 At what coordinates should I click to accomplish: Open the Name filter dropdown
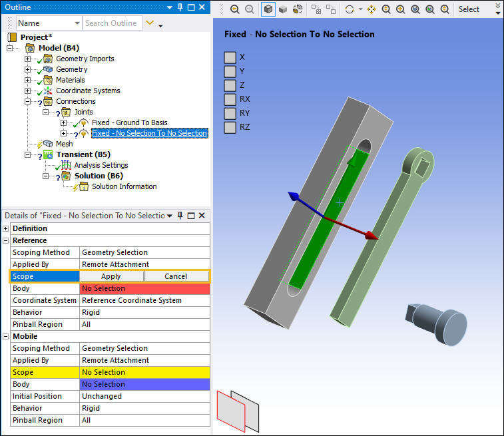[x=49, y=23]
